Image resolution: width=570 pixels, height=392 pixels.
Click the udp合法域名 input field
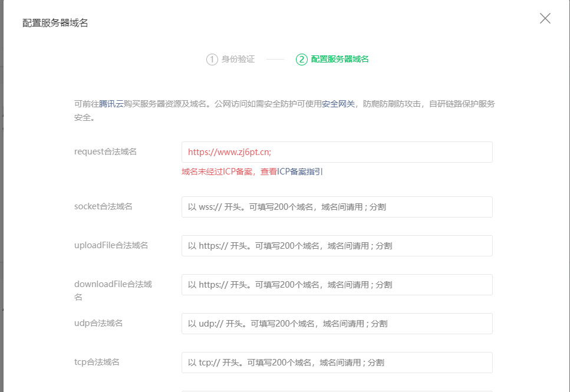click(x=337, y=324)
